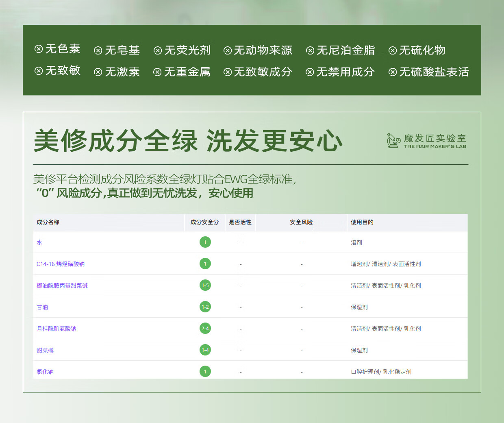This screenshot has height=423, width=504.
Task: Click the microscope logo icon
Action: pos(393,141)
